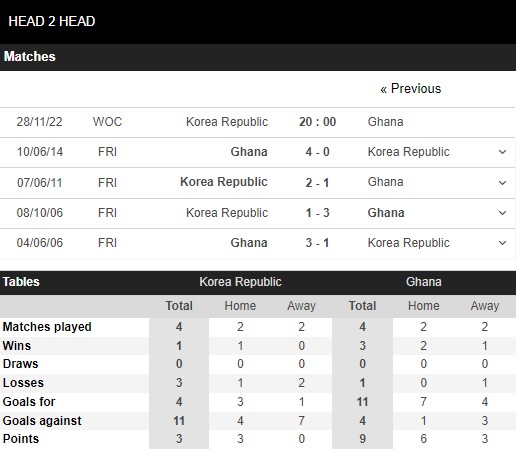Go to Previous matches link
The width and height of the screenshot is (518, 455).
coord(411,89)
